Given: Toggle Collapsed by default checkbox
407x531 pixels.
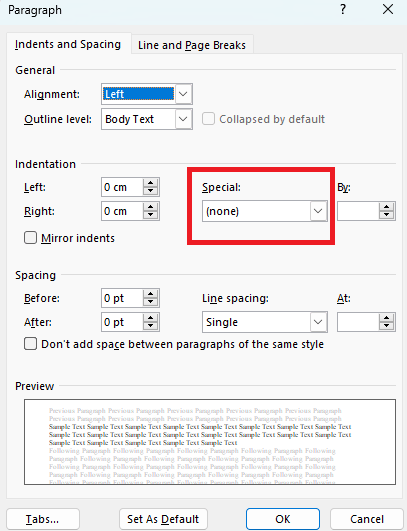Looking at the screenshot, I should point(208,119).
